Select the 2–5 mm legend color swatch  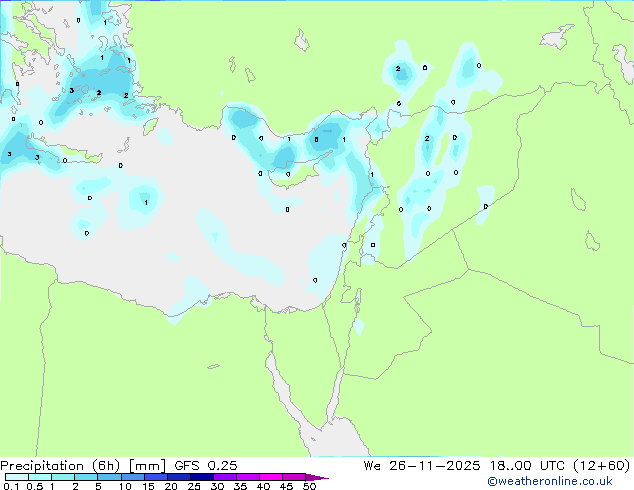86,477
